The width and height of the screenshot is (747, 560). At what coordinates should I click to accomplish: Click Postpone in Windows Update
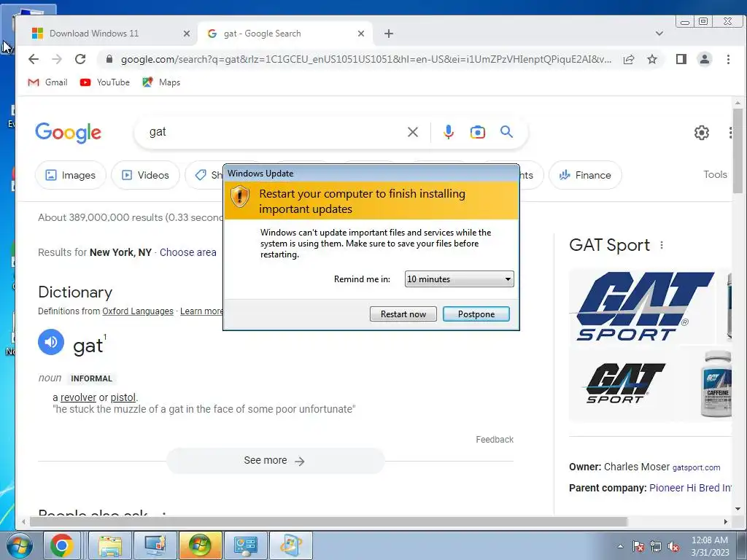click(x=476, y=314)
